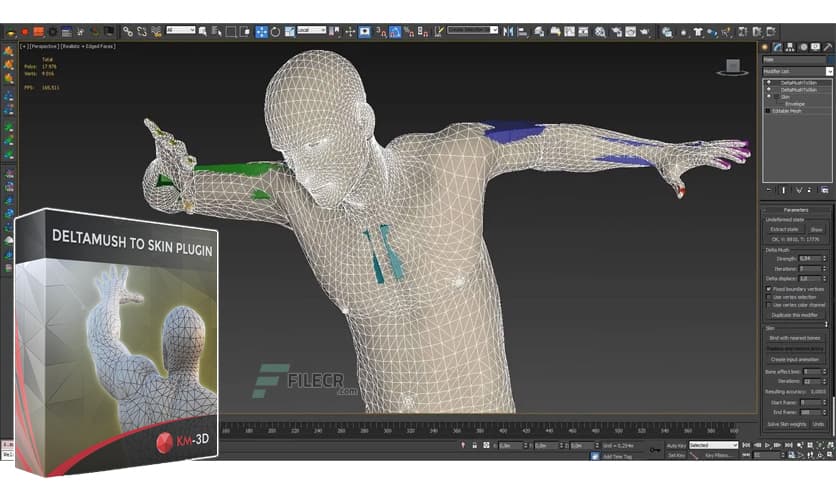This screenshot has width=836, height=484.
Task: Open the Selected key filter dropdown
Action: pos(713,445)
